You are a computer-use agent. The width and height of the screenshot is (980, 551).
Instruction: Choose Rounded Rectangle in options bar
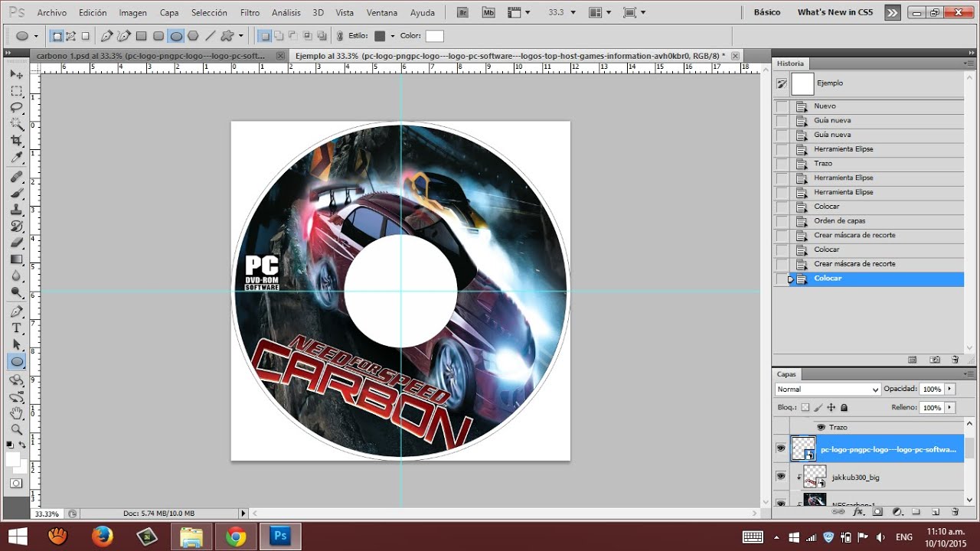pos(158,36)
